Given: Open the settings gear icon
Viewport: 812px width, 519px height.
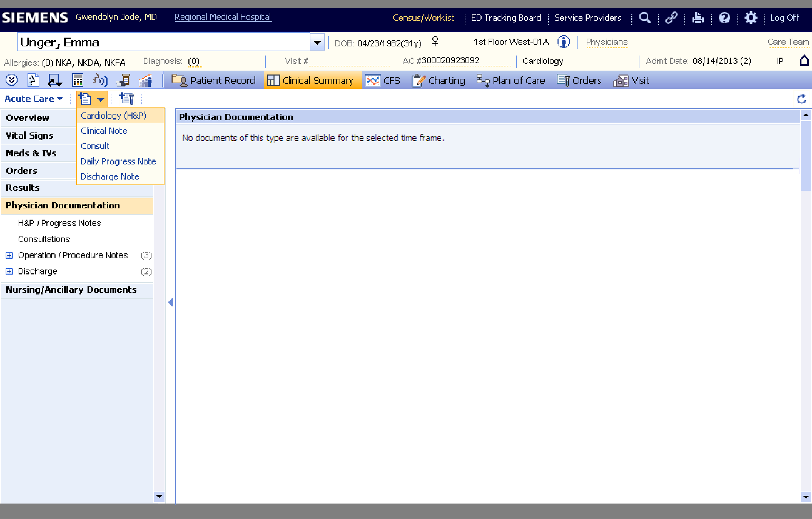Looking at the screenshot, I should click(751, 18).
